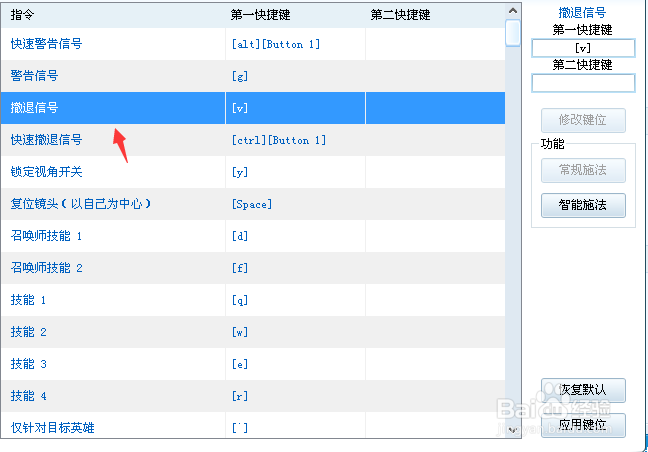Select the 技能 3 command row

coord(253,364)
